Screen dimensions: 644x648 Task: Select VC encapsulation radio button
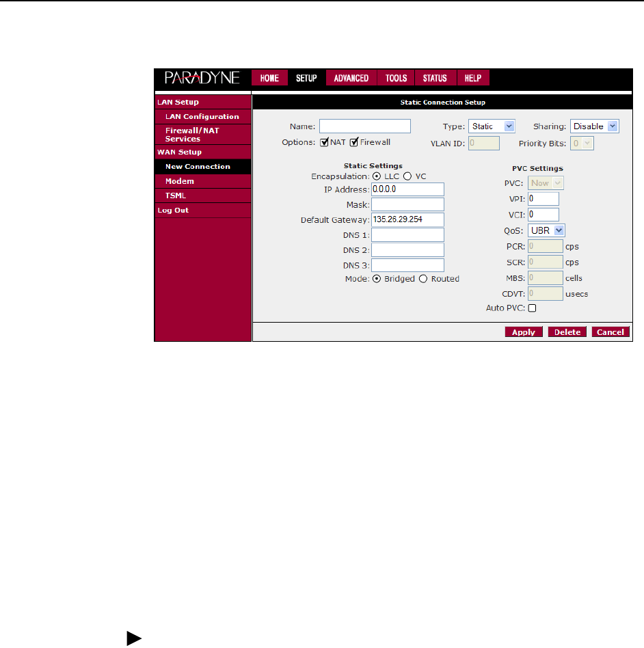click(407, 176)
